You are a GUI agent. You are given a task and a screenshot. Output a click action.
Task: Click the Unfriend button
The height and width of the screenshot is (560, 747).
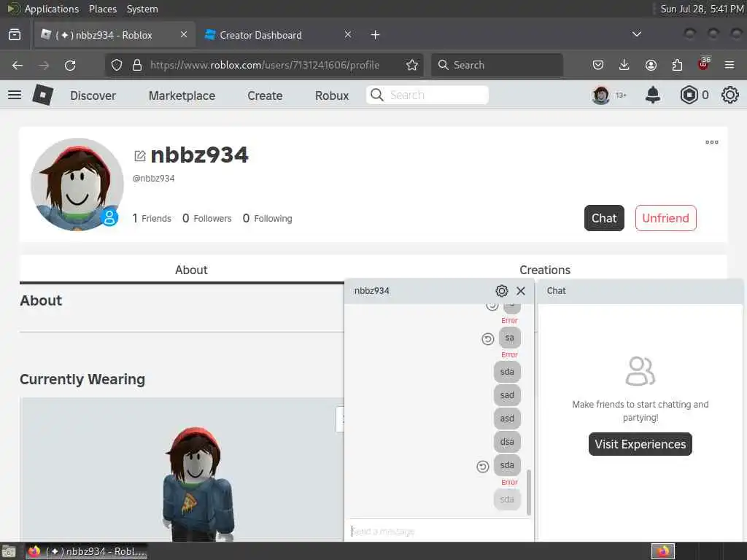click(665, 218)
